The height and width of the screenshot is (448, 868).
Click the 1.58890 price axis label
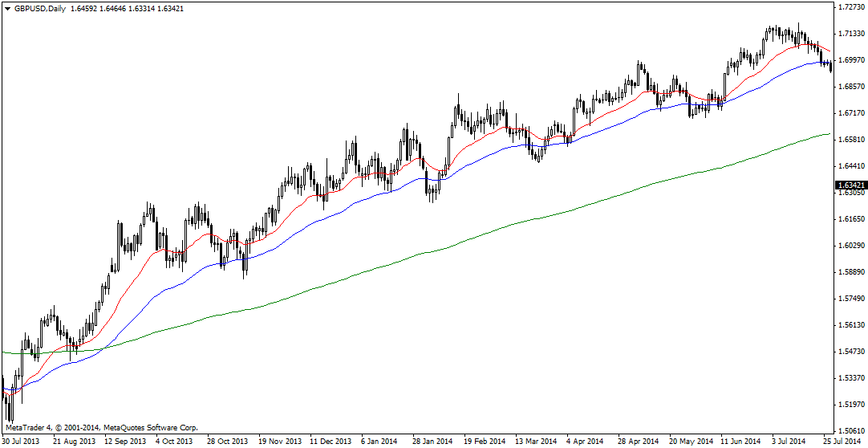tap(851, 272)
